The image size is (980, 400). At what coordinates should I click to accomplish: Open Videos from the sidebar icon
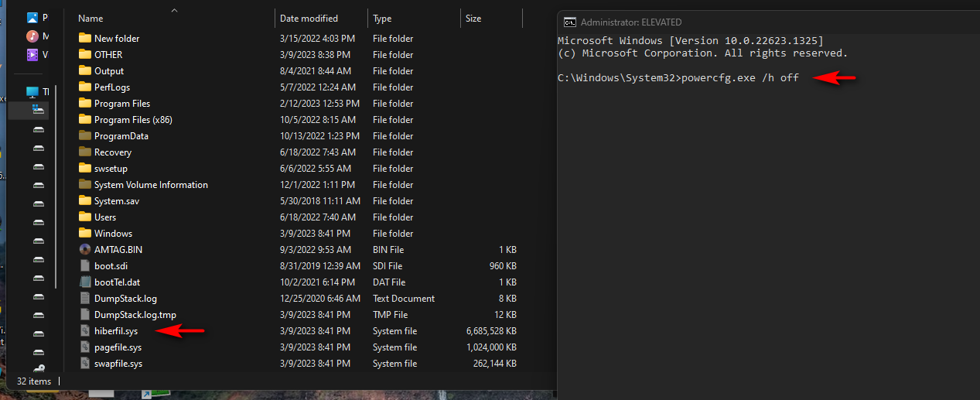(32, 54)
